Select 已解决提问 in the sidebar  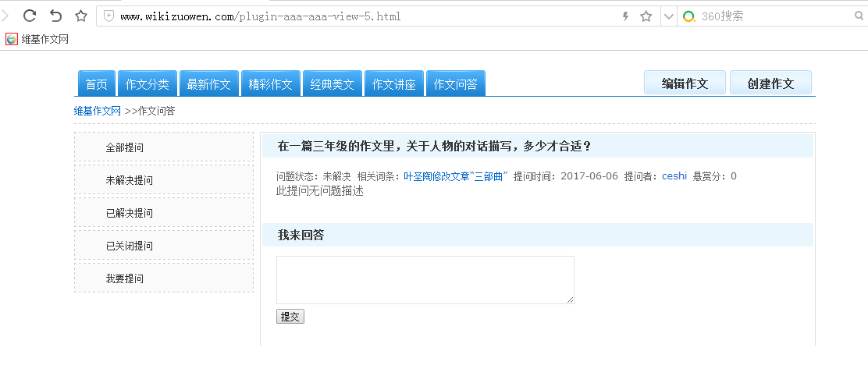pos(164,213)
